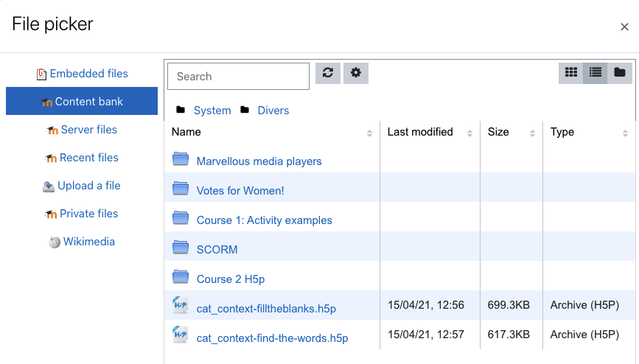Click the H5P icon for cat_context-filltheblanks.h5p

181,305
